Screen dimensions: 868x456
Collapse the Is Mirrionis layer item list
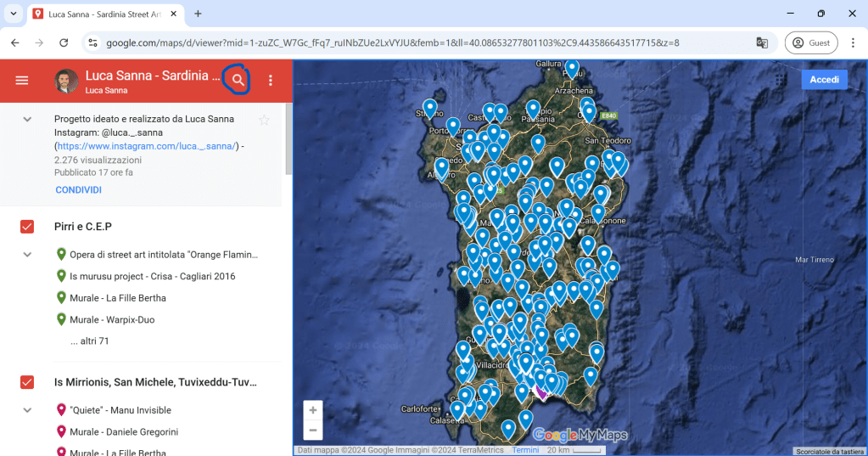(27, 410)
